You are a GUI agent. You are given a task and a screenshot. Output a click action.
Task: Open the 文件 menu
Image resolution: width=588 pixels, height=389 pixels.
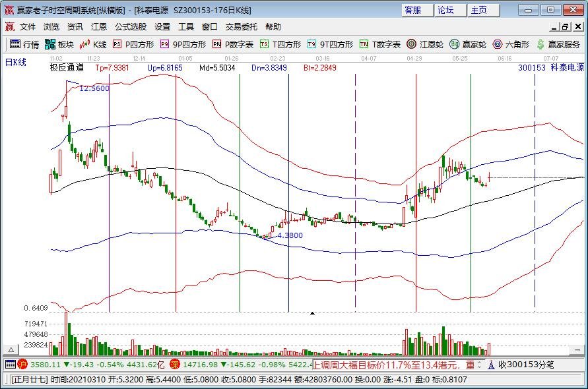(x=28, y=26)
